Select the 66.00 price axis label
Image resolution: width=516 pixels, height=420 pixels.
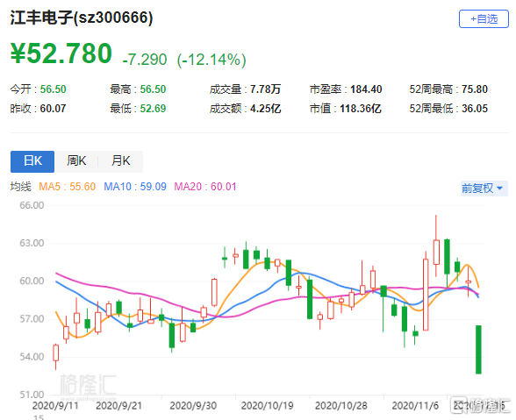tap(32, 205)
